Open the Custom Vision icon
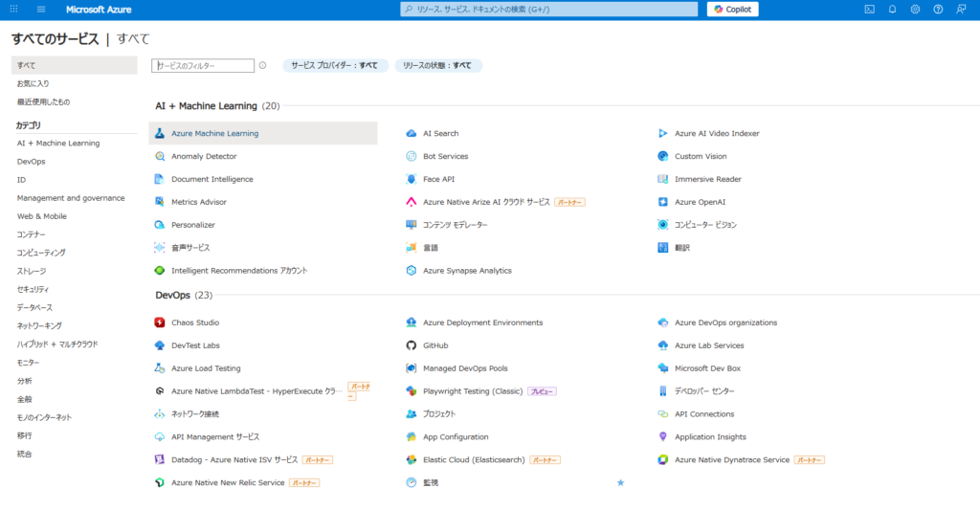980x511 pixels. click(663, 156)
